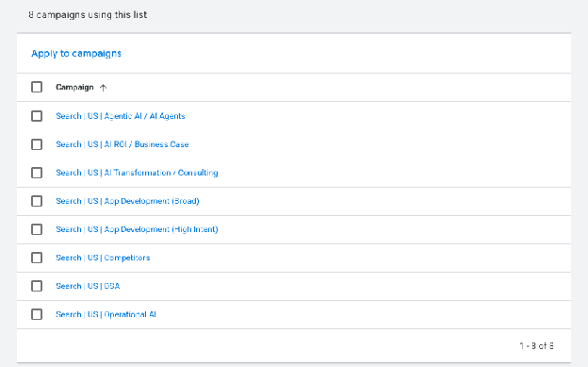
Task: Open the Search | US | Competitors campaign
Action: 103,258
